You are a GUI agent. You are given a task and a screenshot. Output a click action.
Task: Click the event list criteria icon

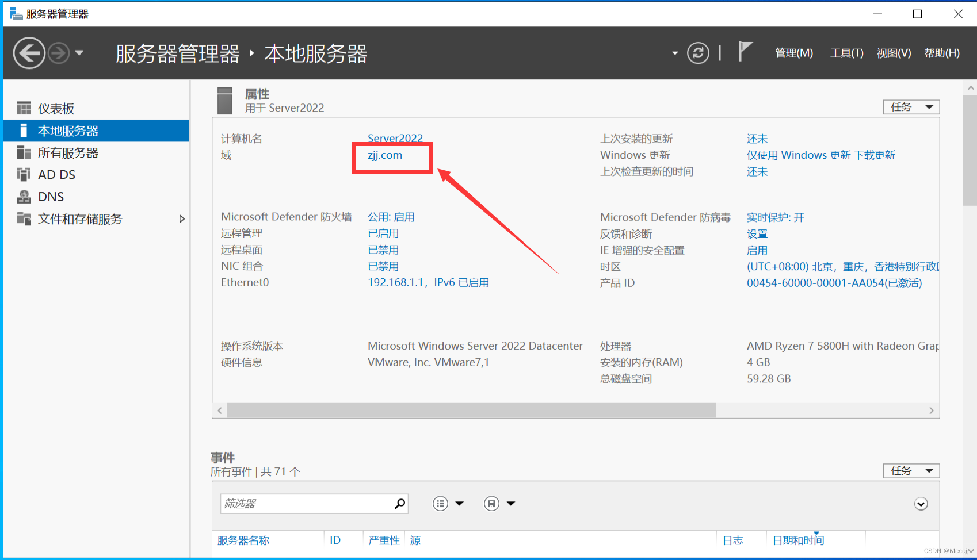pyautogui.click(x=440, y=504)
